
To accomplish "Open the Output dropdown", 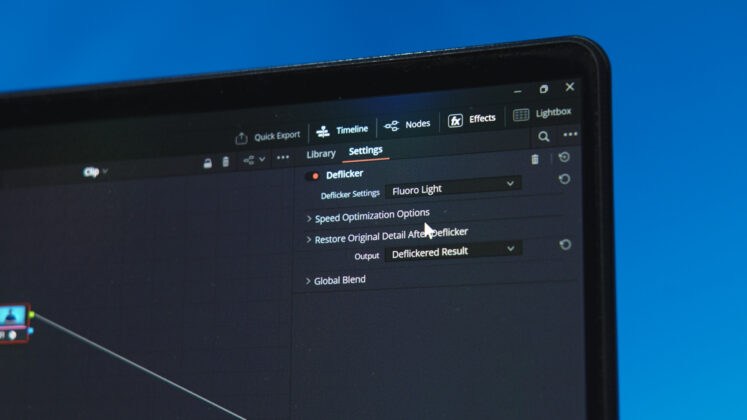I will [x=453, y=252].
